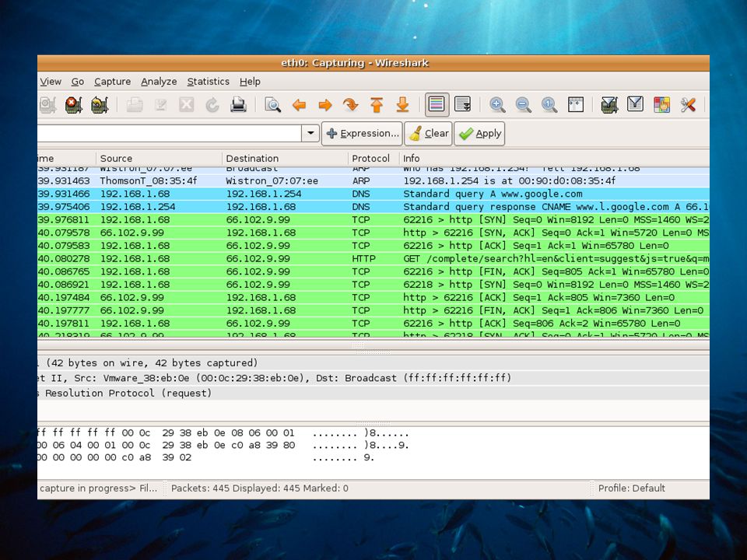The image size is (747, 560).
Task: Select the packet at time 39.976811
Action: tap(373, 219)
